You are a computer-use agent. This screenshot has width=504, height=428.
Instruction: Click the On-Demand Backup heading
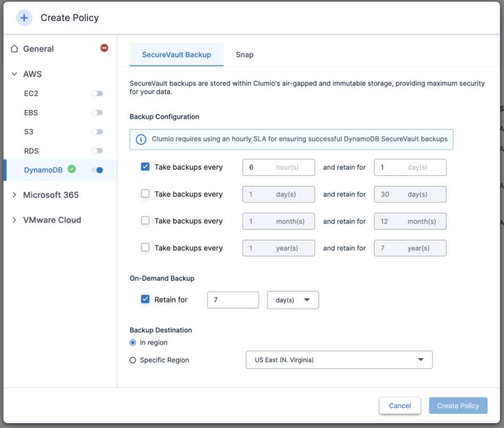[x=162, y=278]
